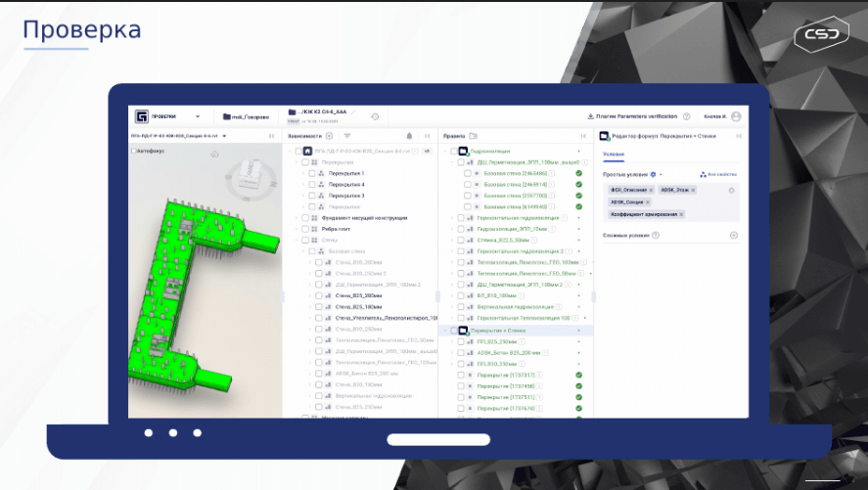Enable the Автофокус checkbox
The image size is (868, 490).
[x=134, y=152]
